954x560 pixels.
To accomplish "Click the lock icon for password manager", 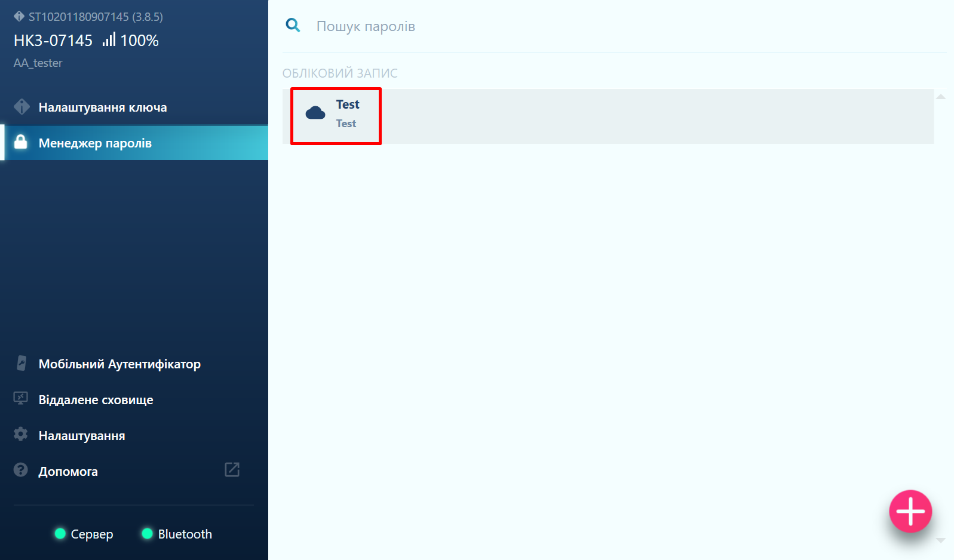I will [21, 142].
